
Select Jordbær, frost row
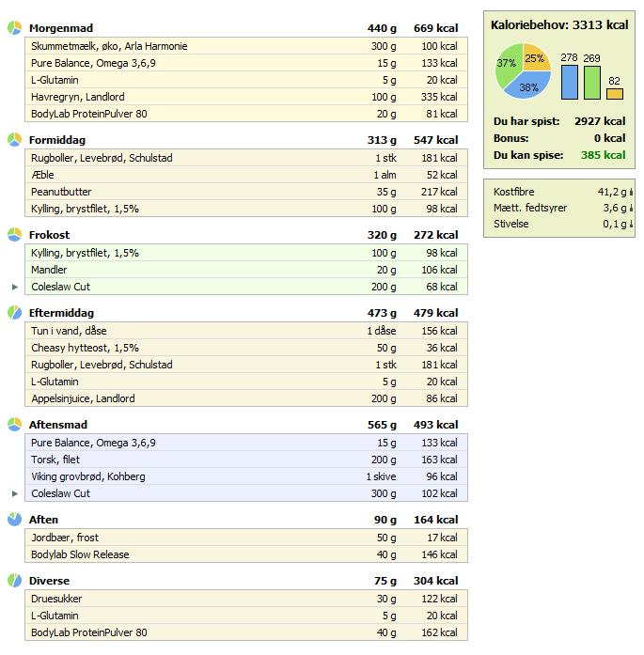pos(246,538)
